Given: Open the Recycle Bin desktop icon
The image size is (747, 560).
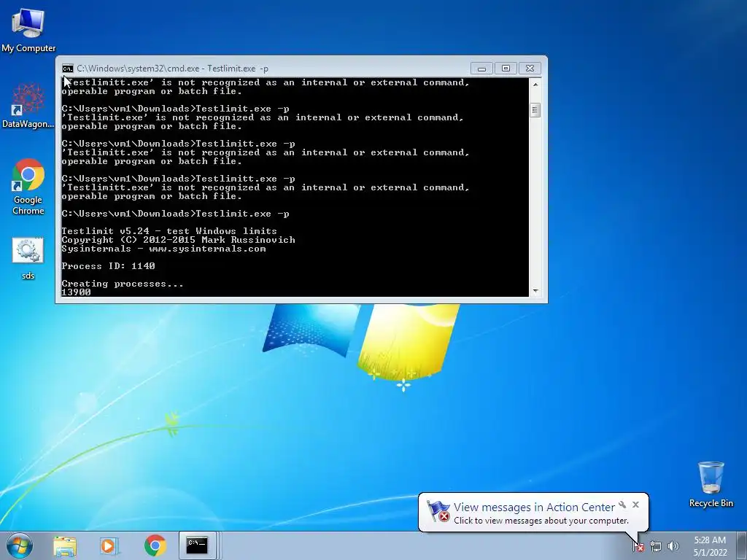Looking at the screenshot, I should [x=711, y=484].
